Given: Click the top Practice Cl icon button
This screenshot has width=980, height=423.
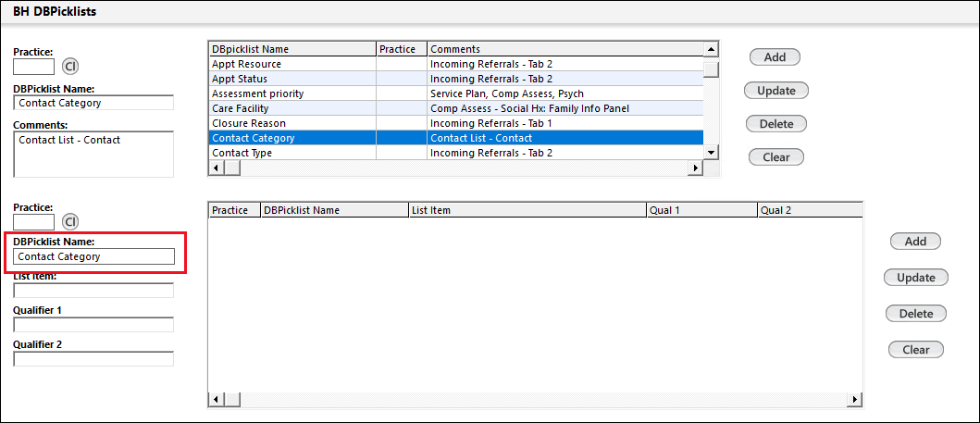Looking at the screenshot, I should point(70,67).
